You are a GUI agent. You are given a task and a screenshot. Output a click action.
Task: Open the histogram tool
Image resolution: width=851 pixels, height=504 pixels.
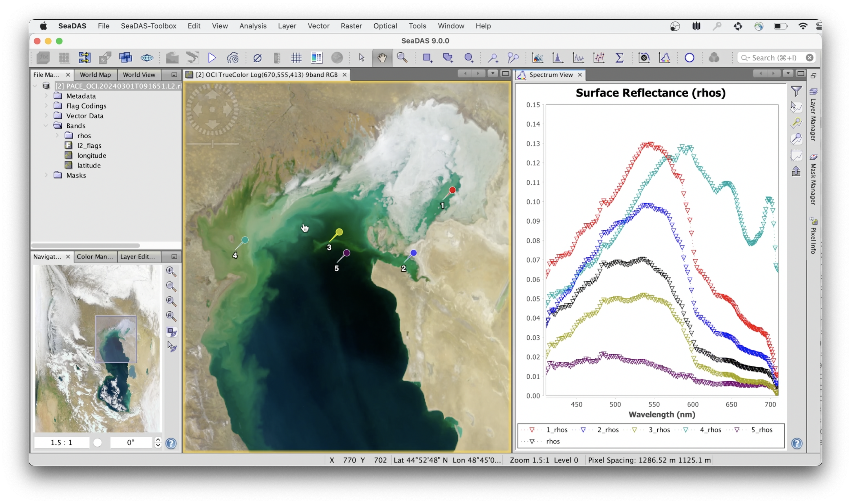[558, 58]
